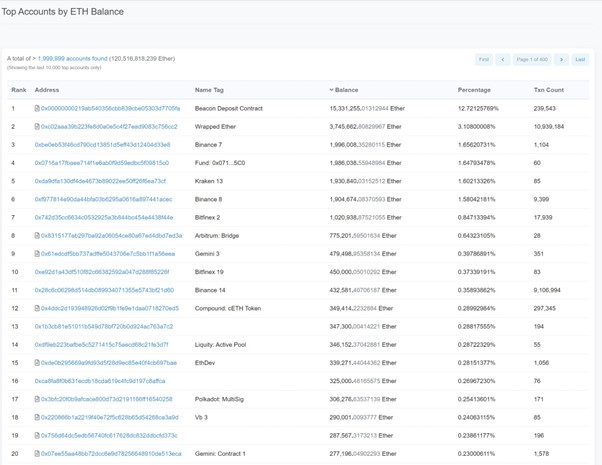Click contract icon beside Gemini 3 address
This screenshot has width=602, height=465.
37,254
